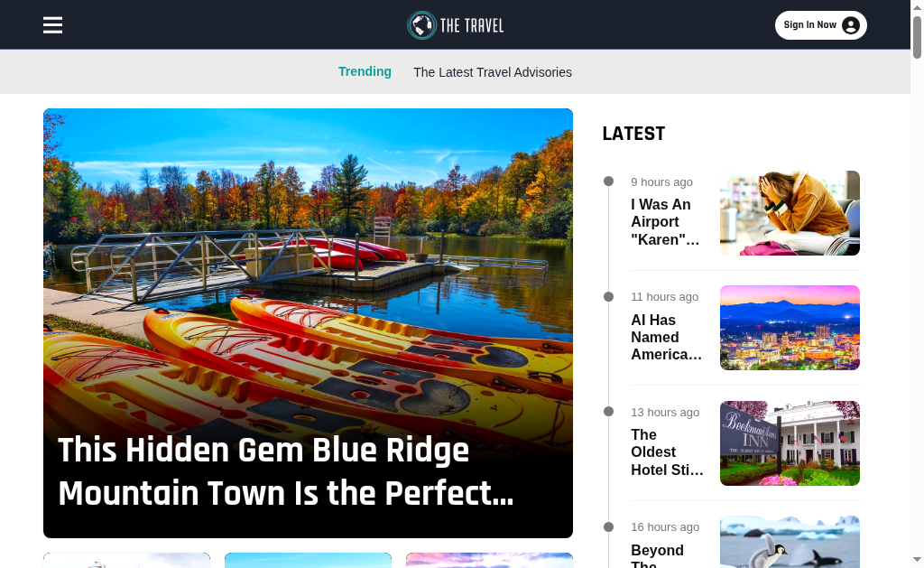Open the hamburger navigation menu

[x=52, y=24]
